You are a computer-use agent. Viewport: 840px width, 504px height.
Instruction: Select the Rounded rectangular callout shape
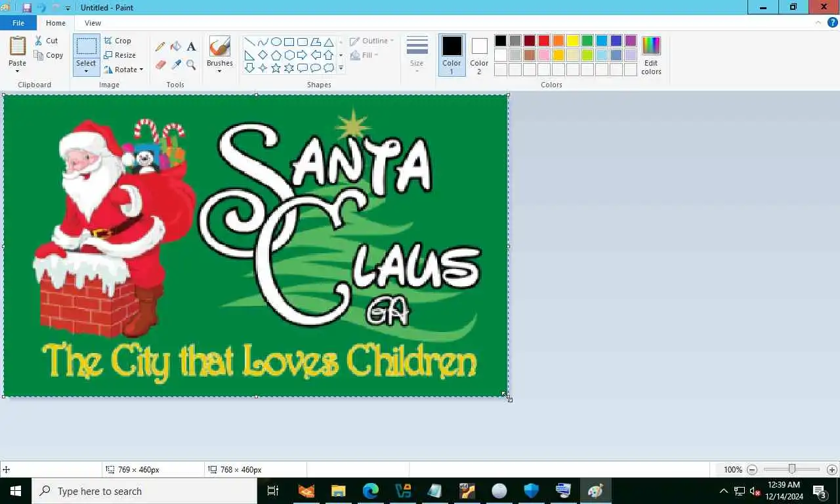pos(302,68)
